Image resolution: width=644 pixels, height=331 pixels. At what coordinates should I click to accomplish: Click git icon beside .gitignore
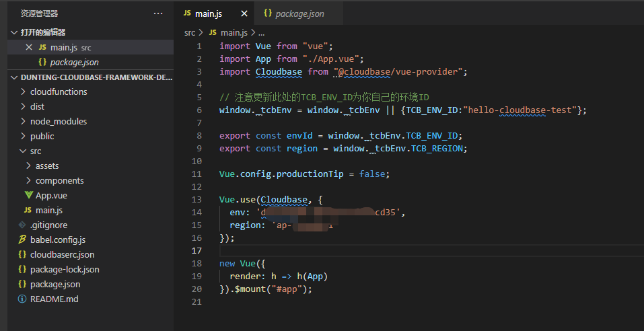pos(22,225)
